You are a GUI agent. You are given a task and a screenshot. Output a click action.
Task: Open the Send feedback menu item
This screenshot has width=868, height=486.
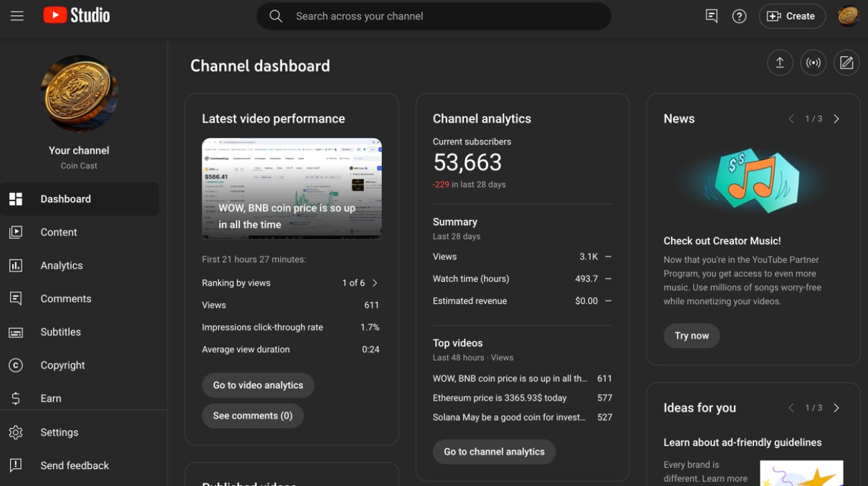80,465
